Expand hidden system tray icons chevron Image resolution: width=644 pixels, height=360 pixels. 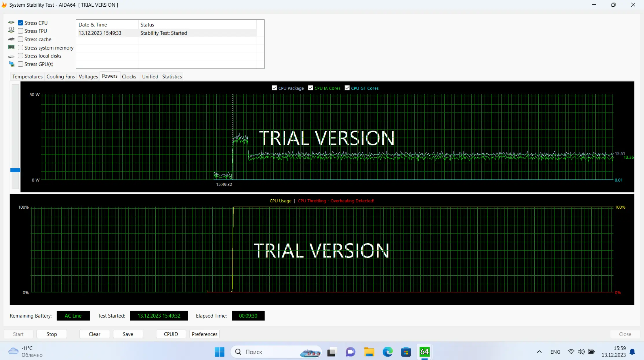[x=539, y=352]
